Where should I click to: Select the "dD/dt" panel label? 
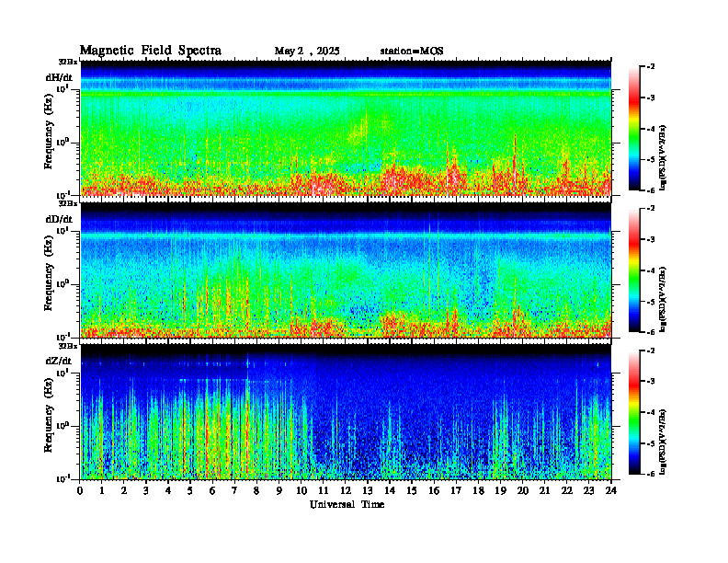[x=59, y=219]
